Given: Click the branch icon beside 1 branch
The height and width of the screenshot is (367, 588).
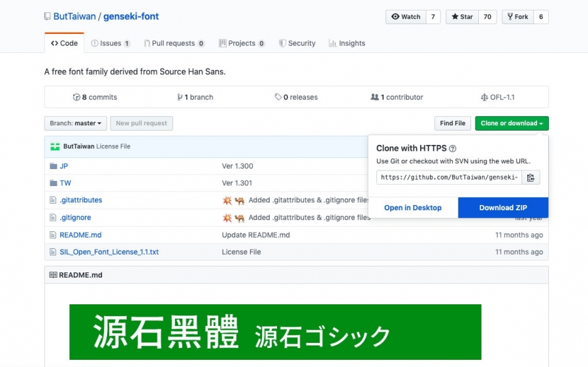Looking at the screenshot, I should (x=180, y=97).
